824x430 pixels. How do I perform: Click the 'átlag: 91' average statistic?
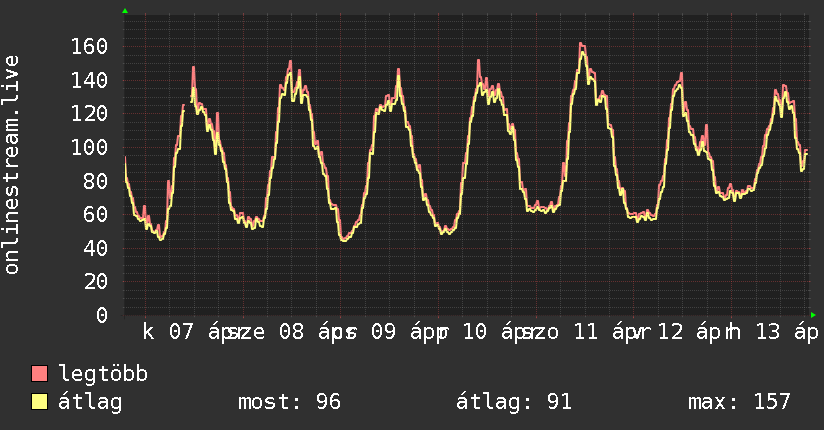[x=513, y=402]
